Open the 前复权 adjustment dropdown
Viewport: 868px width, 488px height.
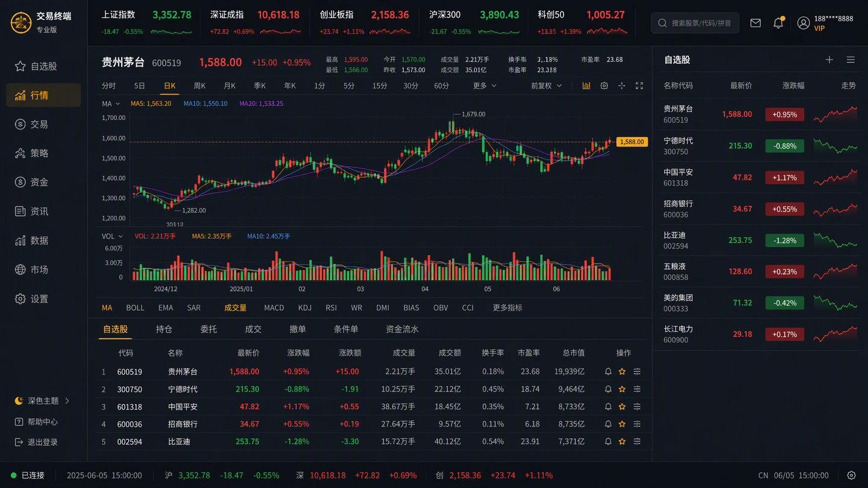point(546,86)
